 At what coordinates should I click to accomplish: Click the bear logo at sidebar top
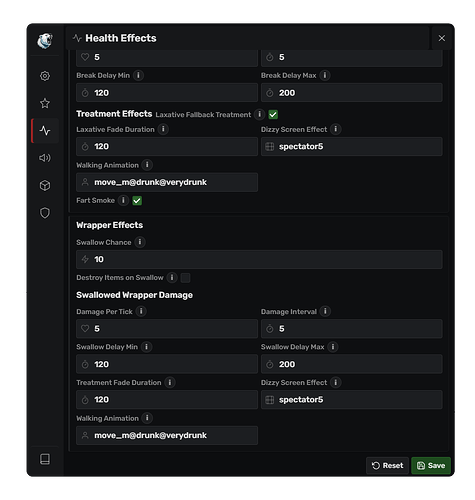pyautogui.click(x=45, y=41)
